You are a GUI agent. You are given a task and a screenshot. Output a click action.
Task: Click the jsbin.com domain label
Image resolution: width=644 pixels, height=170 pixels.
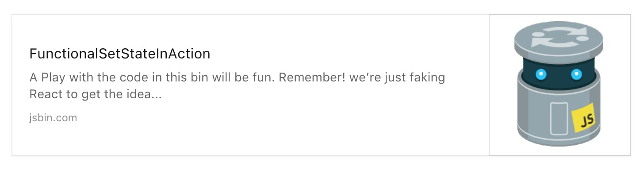click(x=53, y=118)
